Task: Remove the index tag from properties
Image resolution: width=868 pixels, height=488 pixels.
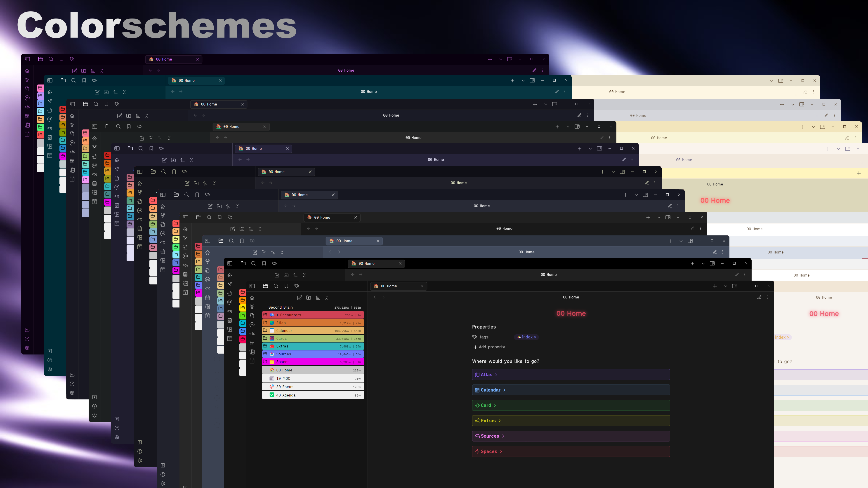Action: 535,337
